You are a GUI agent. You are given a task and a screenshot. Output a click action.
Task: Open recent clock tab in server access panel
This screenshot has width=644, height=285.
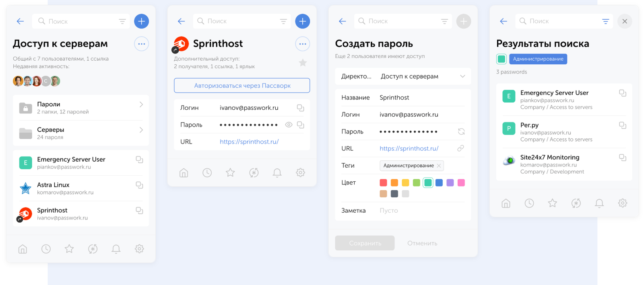pos(46,249)
